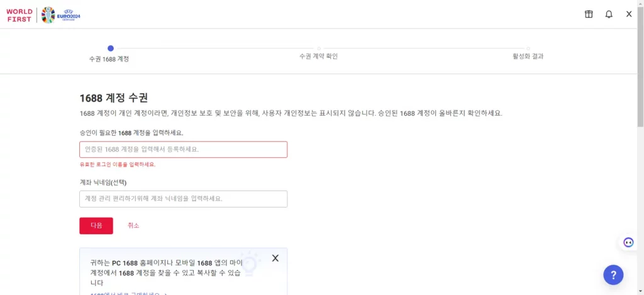Open the notifications bell icon
Viewport: 644px width, 295px height.
tap(609, 14)
